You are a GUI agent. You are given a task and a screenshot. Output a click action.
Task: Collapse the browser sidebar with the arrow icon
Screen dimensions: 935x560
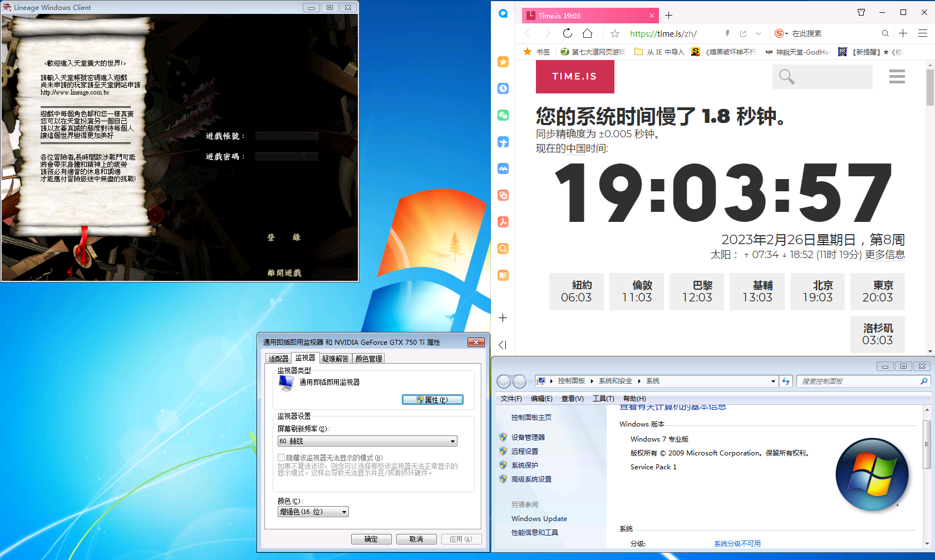[x=503, y=345]
